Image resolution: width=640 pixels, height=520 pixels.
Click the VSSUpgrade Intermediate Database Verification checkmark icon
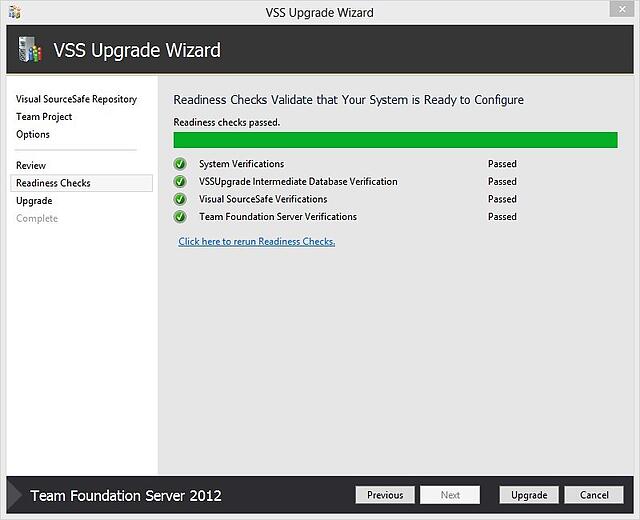click(180, 182)
